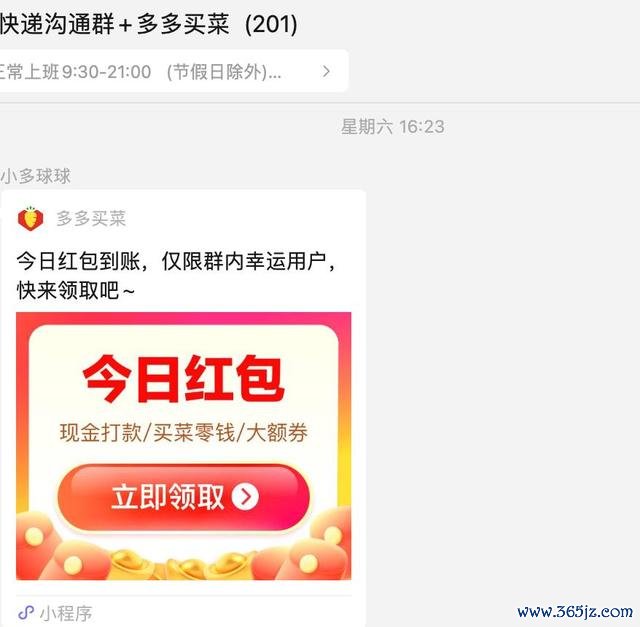Click the mini program link icon

(26, 612)
